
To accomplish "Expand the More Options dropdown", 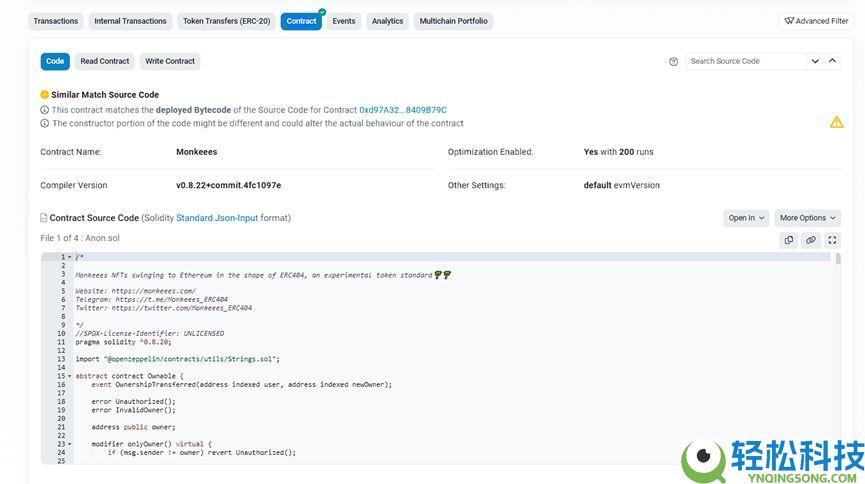I will [x=808, y=218].
